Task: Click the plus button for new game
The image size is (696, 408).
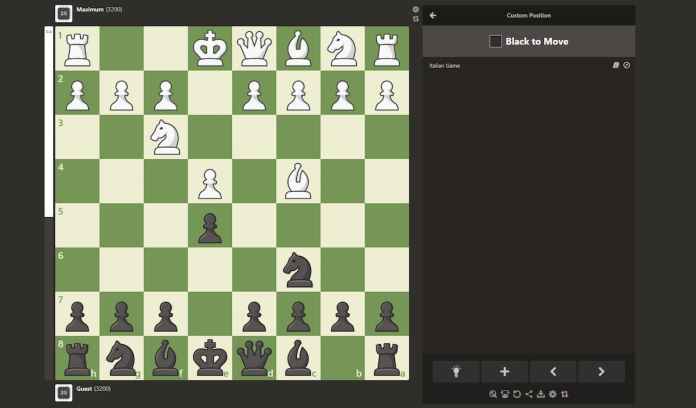Action: [x=504, y=371]
